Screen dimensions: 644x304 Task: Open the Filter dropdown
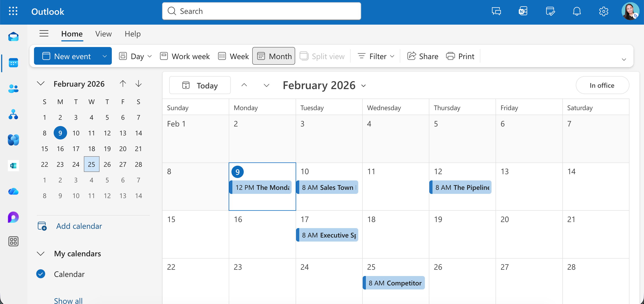(x=375, y=56)
